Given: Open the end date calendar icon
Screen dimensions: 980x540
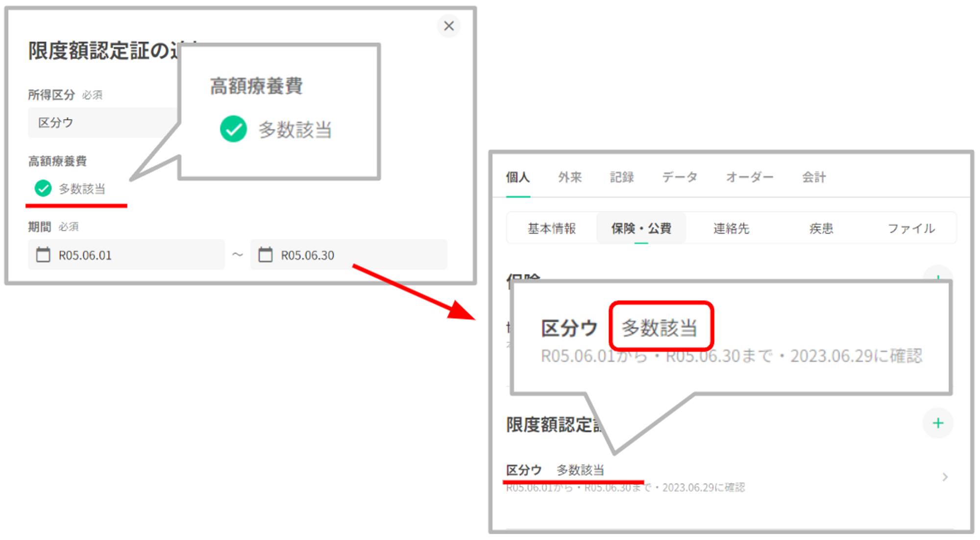Looking at the screenshot, I should coord(265,255).
